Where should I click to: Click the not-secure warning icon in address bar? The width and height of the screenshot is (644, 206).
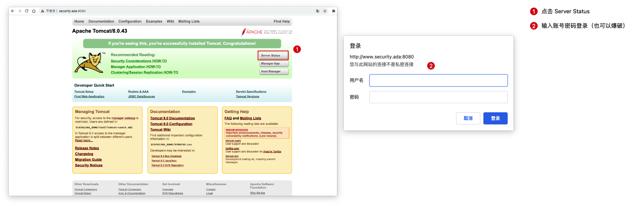[x=43, y=11]
